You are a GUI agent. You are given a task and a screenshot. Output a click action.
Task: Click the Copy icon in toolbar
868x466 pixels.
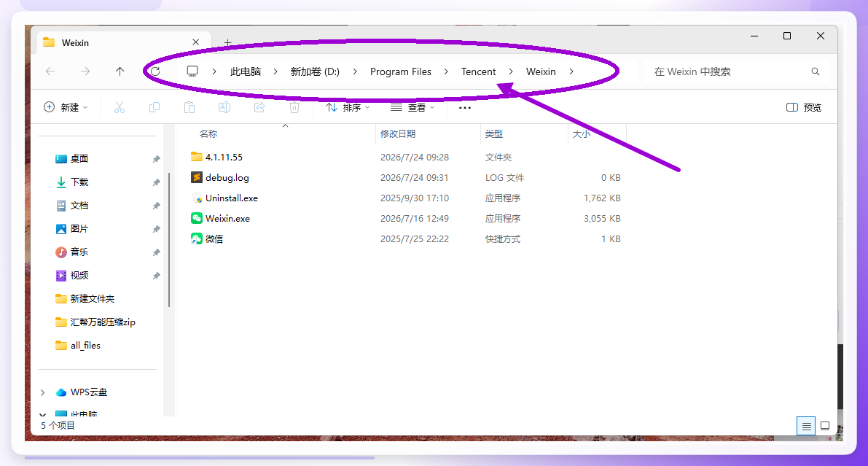(x=155, y=107)
